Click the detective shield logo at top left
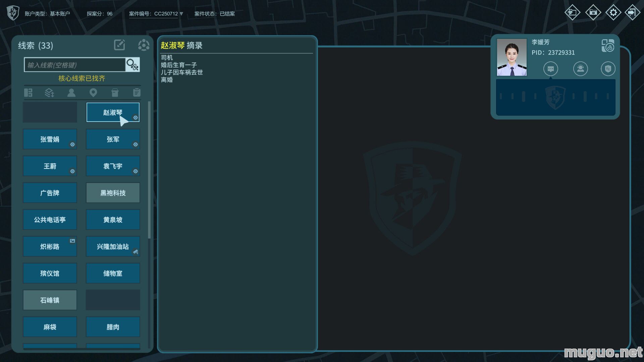 tap(13, 13)
